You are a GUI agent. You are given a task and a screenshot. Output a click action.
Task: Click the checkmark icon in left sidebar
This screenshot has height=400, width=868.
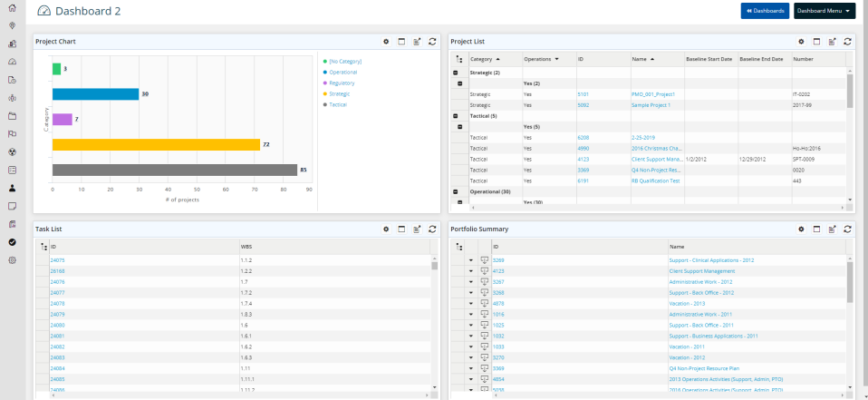(12, 242)
